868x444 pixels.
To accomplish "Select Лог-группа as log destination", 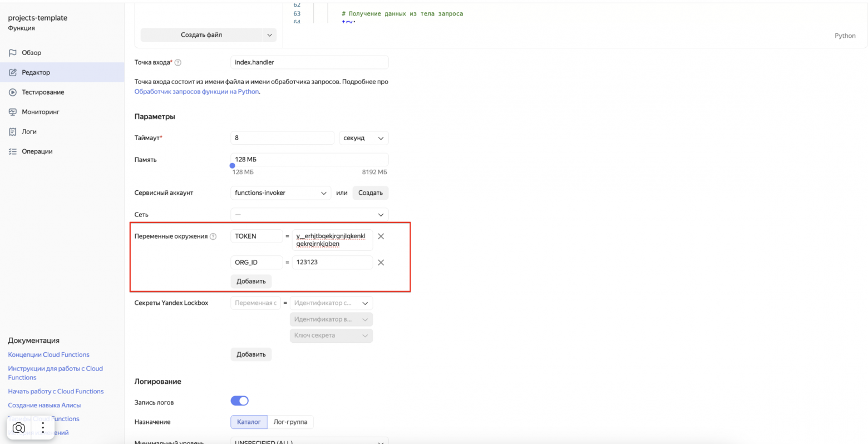I will 290,422.
